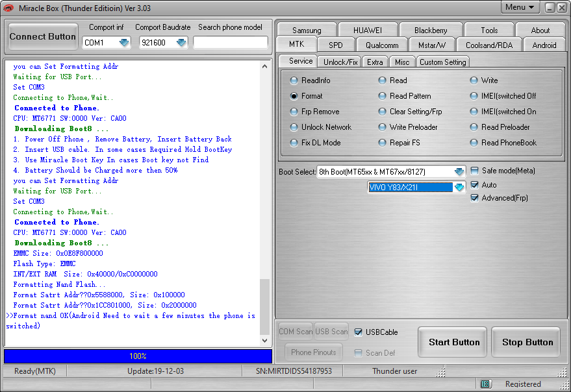Uncheck the USBCable checkbox
Screen dimensions: 571x392
click(359, 332)
